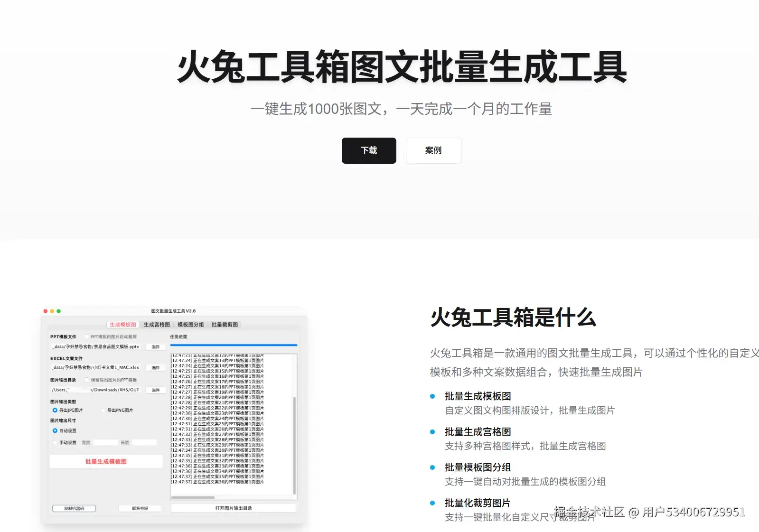Click the 图文批量生成工具 V2.6 window title
This screenshot has height=532, width=759.
[x=173, y=311]
